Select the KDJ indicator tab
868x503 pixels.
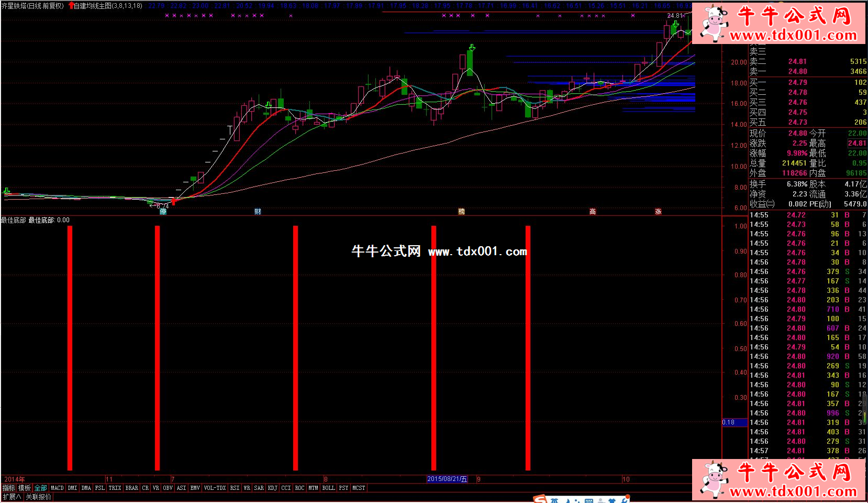point(272,488)
